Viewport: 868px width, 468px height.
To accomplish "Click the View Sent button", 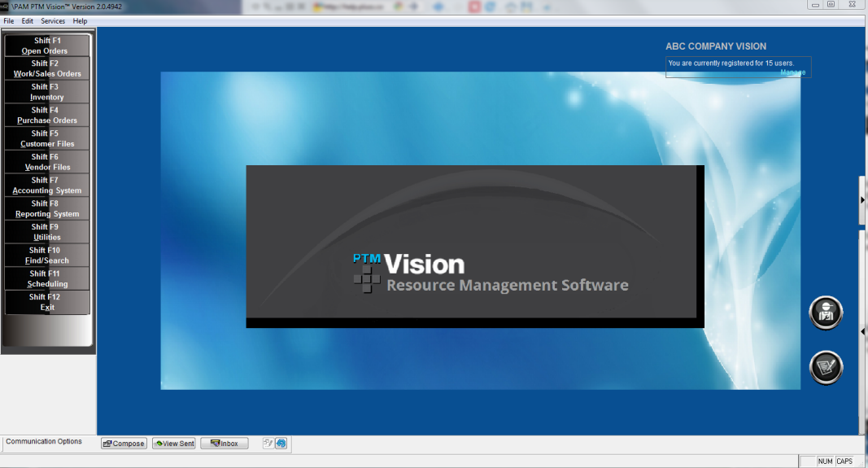I will coord(174,444).
